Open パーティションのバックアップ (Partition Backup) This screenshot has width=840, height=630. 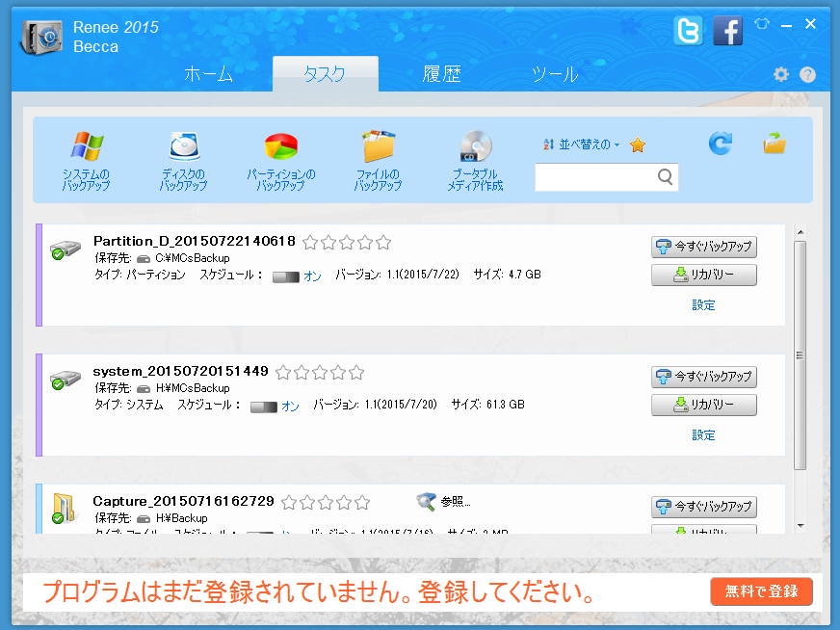281,161
